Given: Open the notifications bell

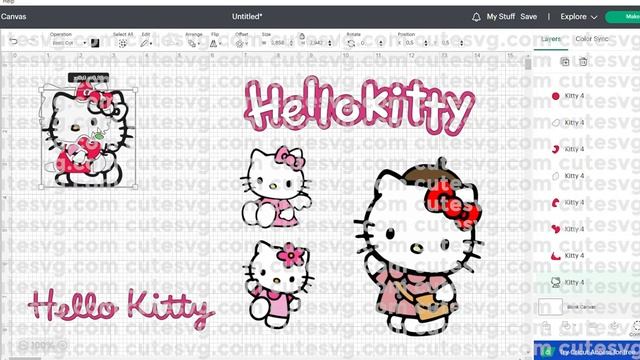Looking at the screenshot, I should point(476,17).
